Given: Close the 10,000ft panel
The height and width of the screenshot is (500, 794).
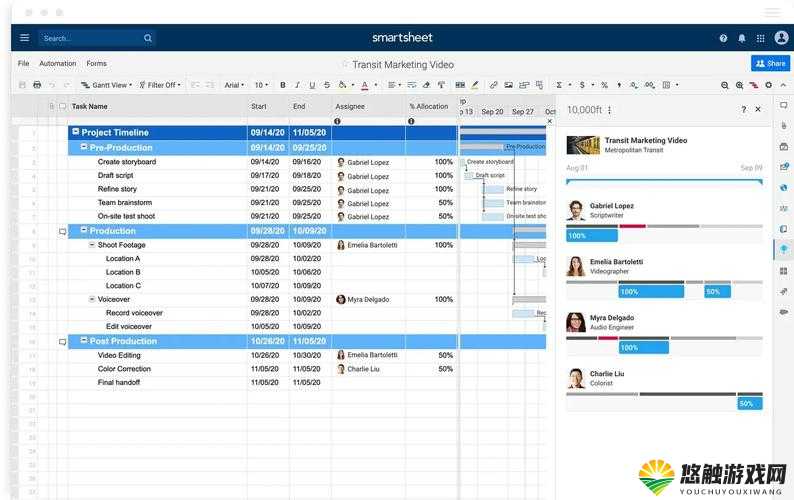Looking at the screenshot, I should pyautogui.click(x=758, y=109).
